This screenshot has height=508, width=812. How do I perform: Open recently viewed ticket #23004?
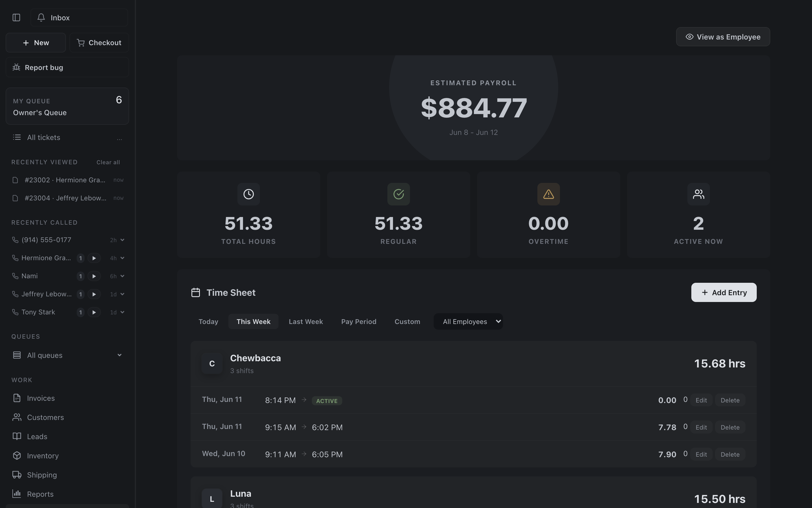click(x=67, y=198)
